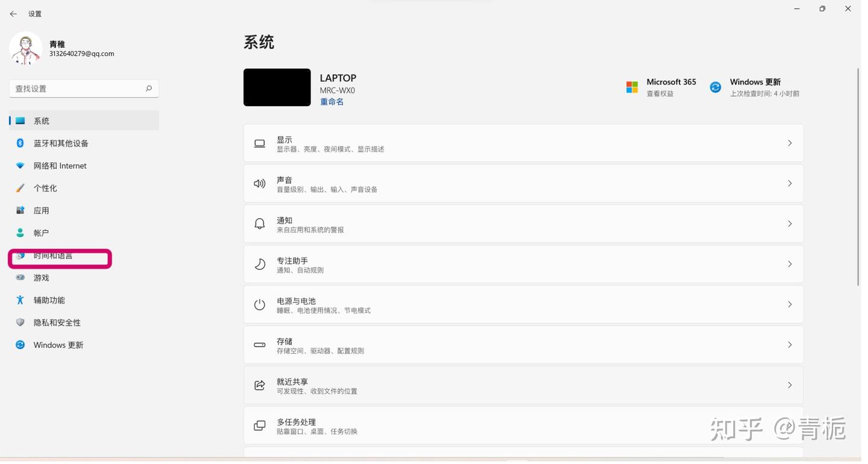
Task: Click the speaker icon on the 声音 row
Action: coord(259,183)
